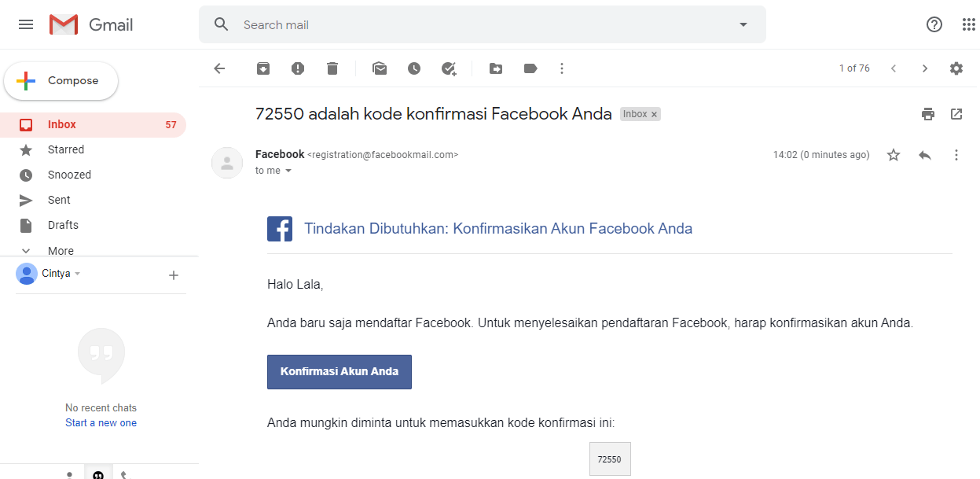Add email to Tasks
The image size is (980, 479).
pos(449,68)
